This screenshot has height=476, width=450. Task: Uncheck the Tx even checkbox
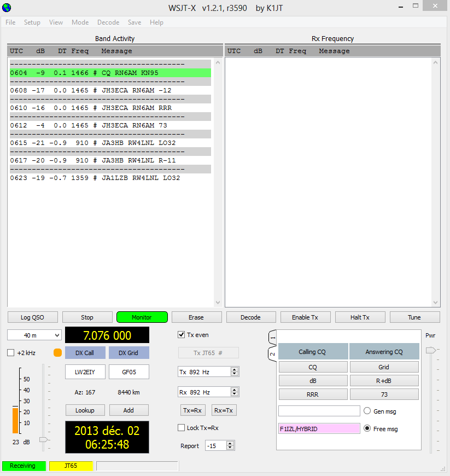[x=181, y=334]
